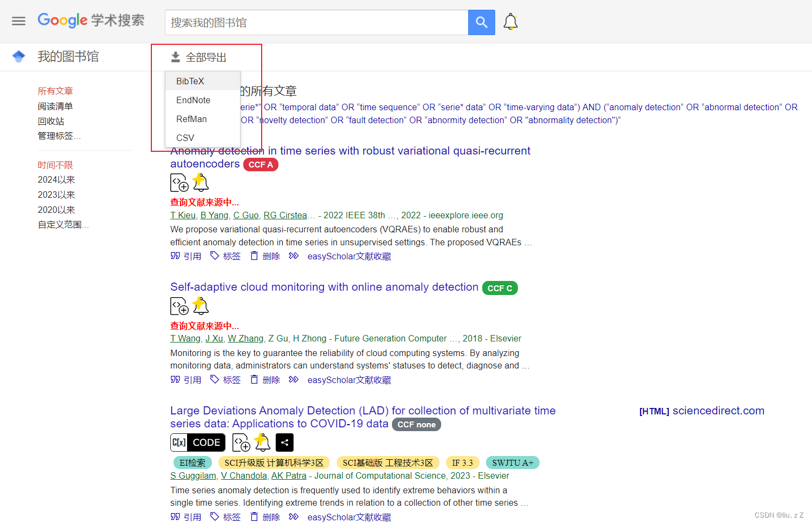Open the CODE button for LAD paper
This screenshot has height=523, width=812.
(x=198, y=442)
